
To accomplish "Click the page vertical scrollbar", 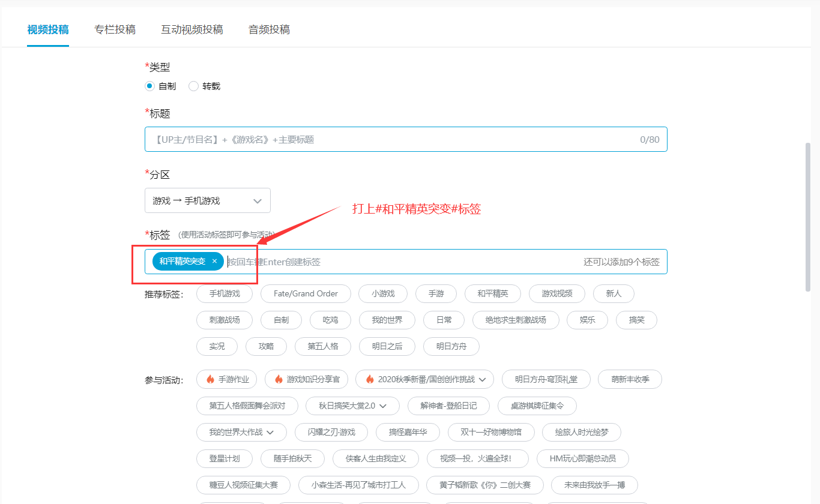I will [x=808, y=216].
